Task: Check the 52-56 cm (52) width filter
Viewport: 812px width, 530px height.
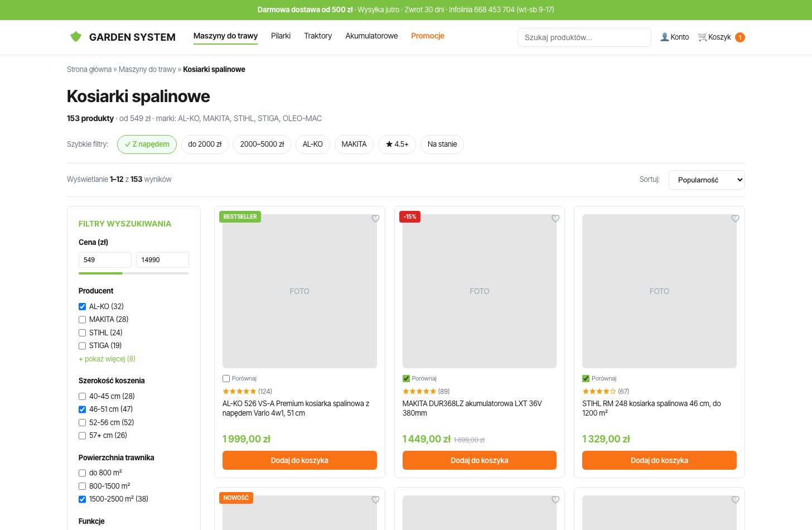Action: pyautogui.click(x=82, y=422)
